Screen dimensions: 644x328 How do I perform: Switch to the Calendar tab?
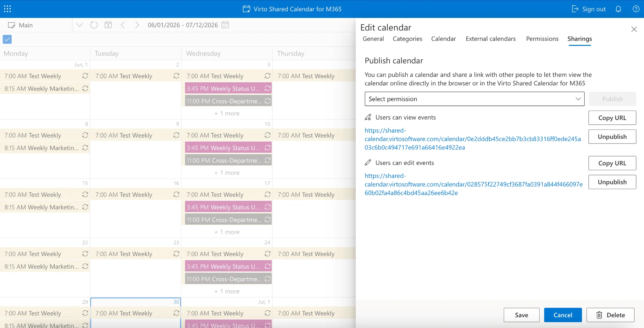click(x=443, y=39)
